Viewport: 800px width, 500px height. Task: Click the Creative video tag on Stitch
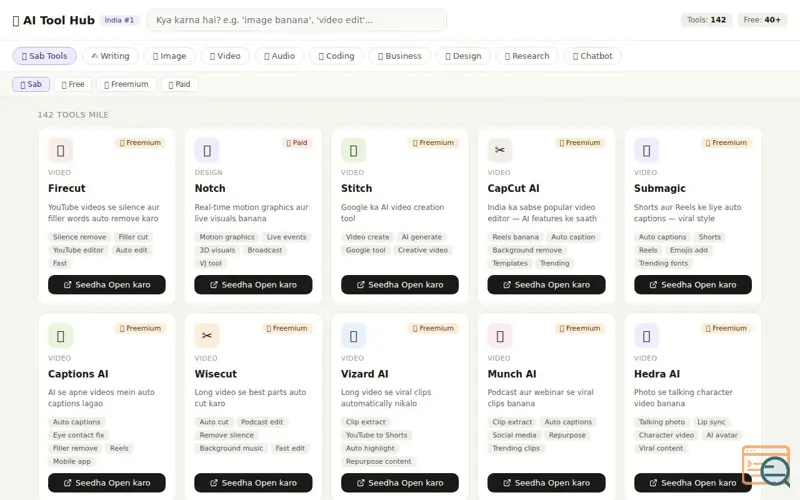(422, 251)
